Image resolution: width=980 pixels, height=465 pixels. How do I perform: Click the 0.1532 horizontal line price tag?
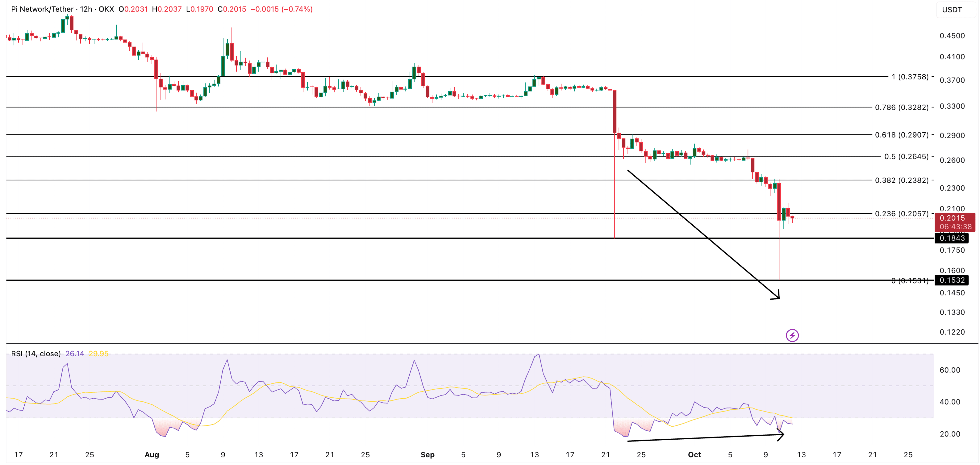(x=952, y=280)
